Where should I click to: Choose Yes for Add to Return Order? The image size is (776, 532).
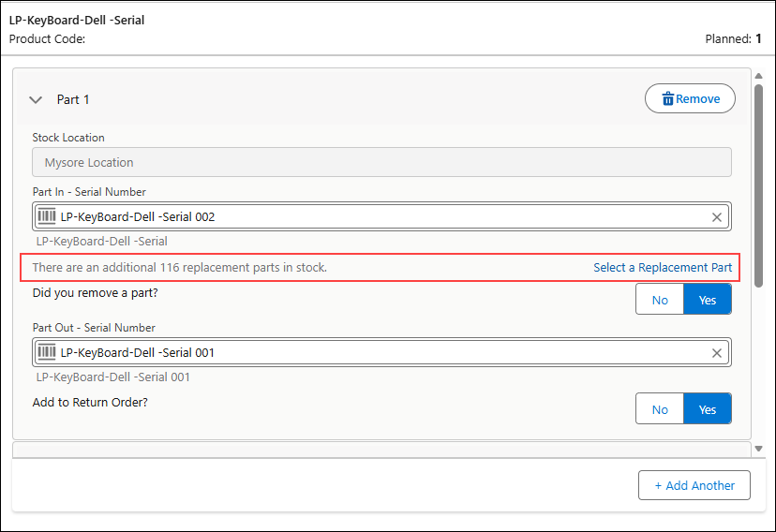[708, 409]
